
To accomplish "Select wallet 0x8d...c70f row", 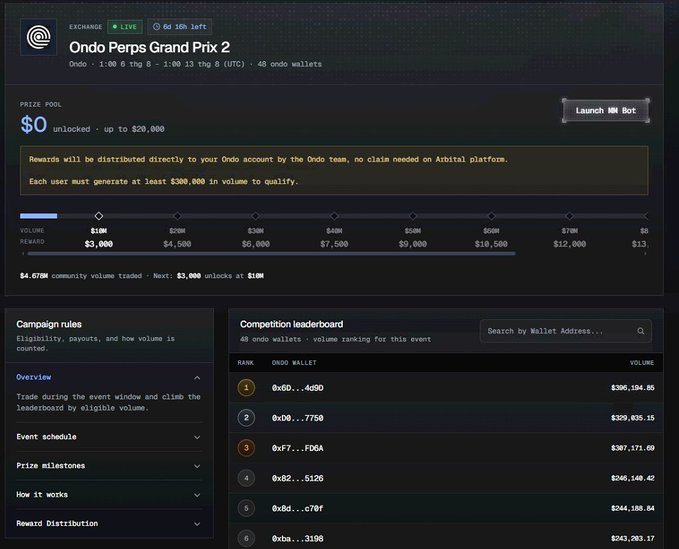I will (446, 508).
